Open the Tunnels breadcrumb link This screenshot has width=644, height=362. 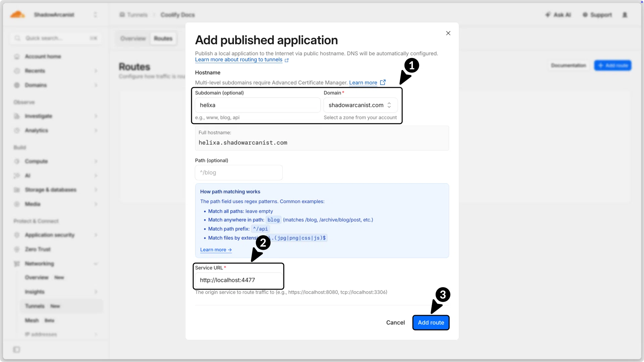[134, 15]
